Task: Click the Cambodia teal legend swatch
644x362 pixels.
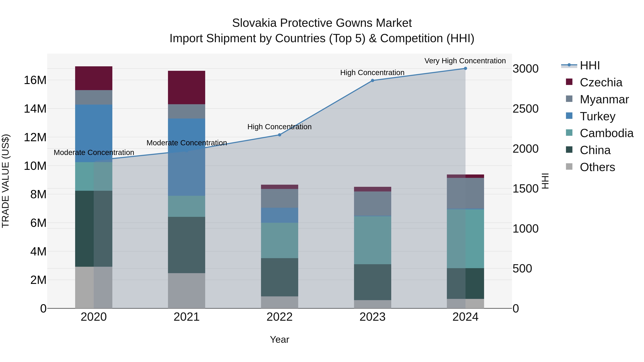Action: click(x=569, y=133)
